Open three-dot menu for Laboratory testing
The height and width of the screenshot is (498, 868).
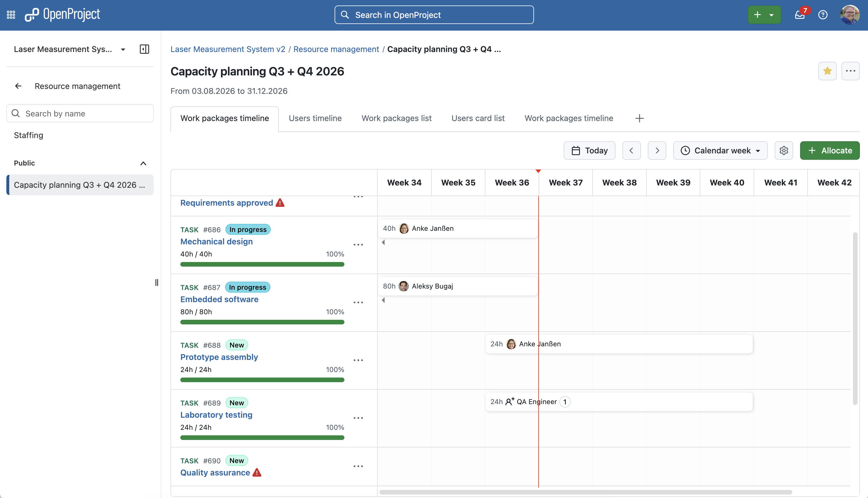[358, 418]
